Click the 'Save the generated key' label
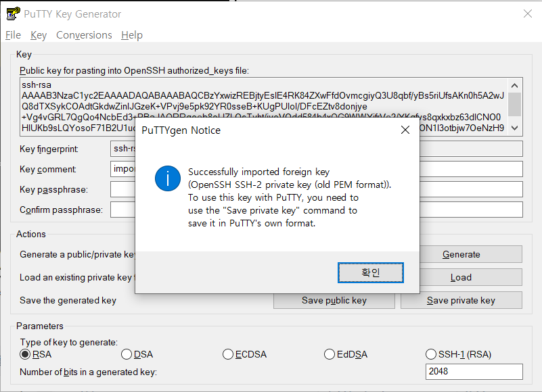Viewport: 542px width, 392px height. pos(68,301)
